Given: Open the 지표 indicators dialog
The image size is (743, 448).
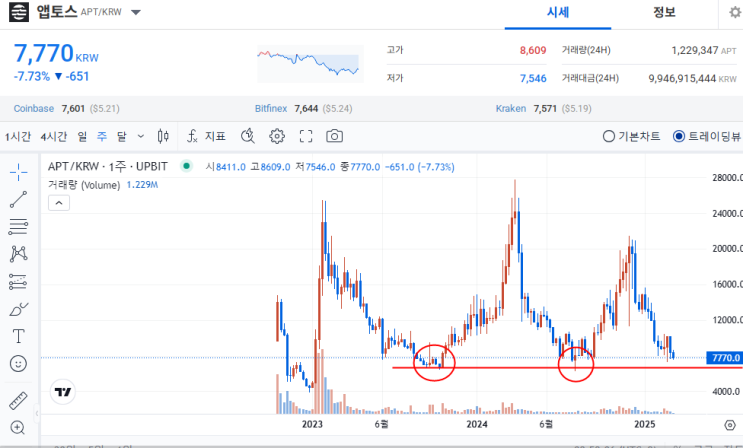Looking at the screenshot, I should pyautogui.click(x=206, y=137).
